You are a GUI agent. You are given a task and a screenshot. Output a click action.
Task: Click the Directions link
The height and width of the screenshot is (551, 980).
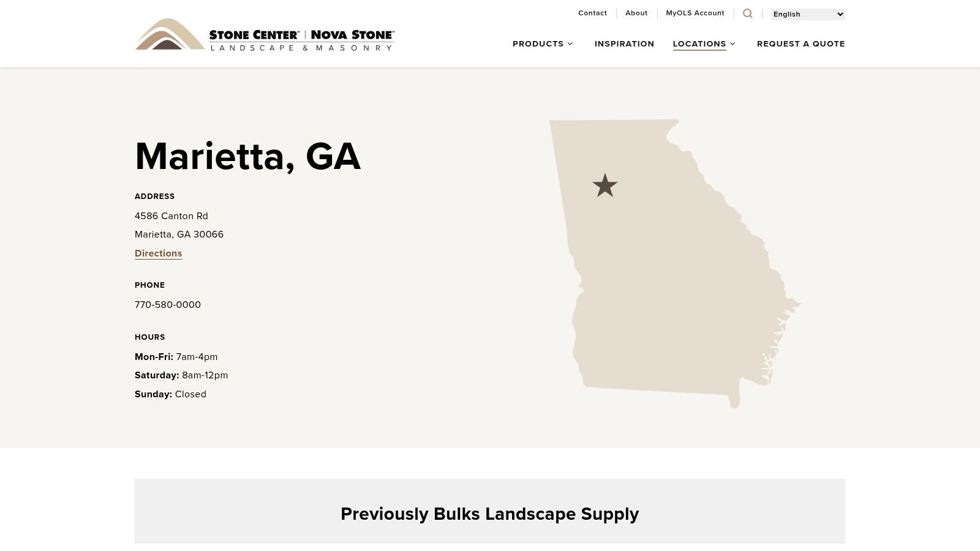(158, 253)
